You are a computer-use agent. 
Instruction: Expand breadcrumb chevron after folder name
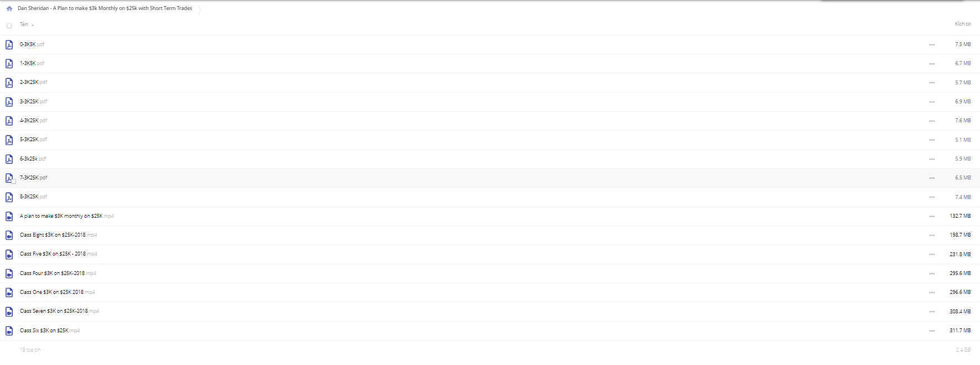click(x=199, y=9)
